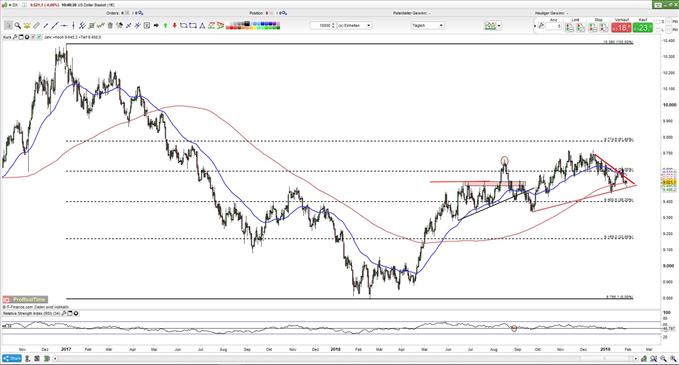
Task: Expand the chart style dropdown arrow
Action: pos(499,26)
